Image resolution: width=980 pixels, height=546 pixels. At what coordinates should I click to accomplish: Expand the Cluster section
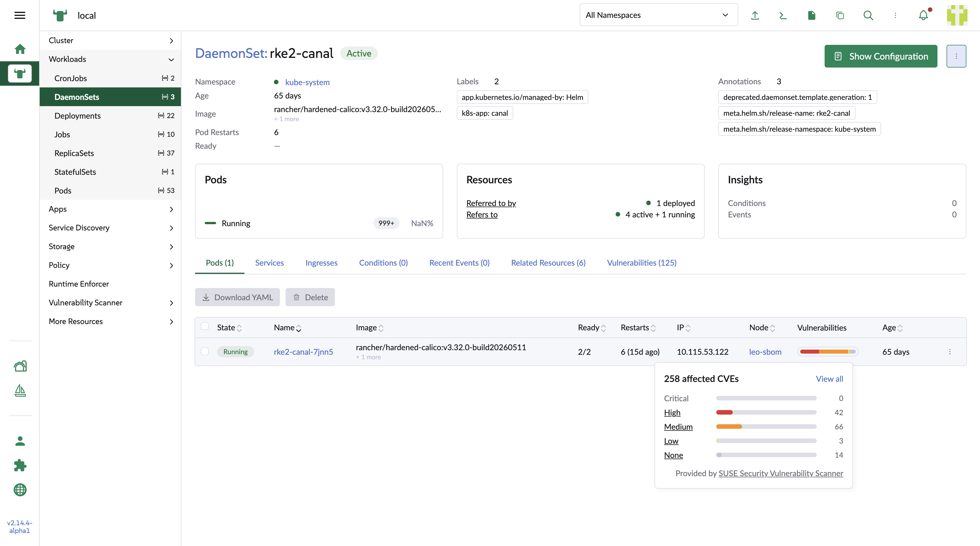(110, 40)
